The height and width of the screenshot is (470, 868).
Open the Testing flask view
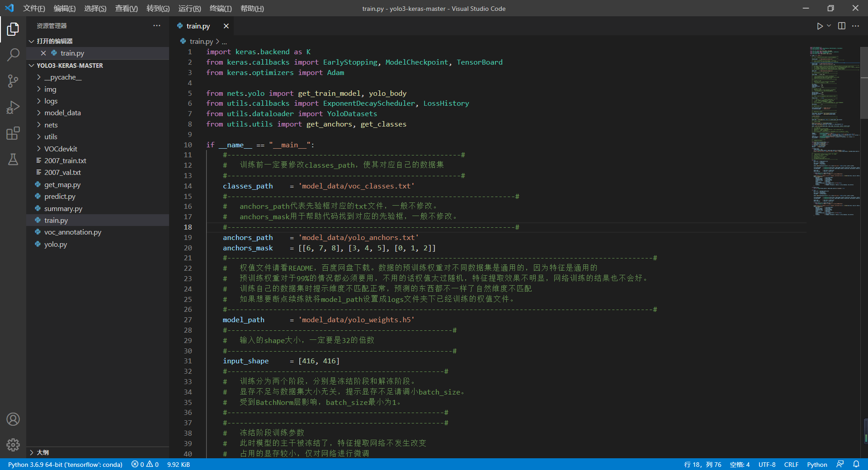[x=13, y=159]
